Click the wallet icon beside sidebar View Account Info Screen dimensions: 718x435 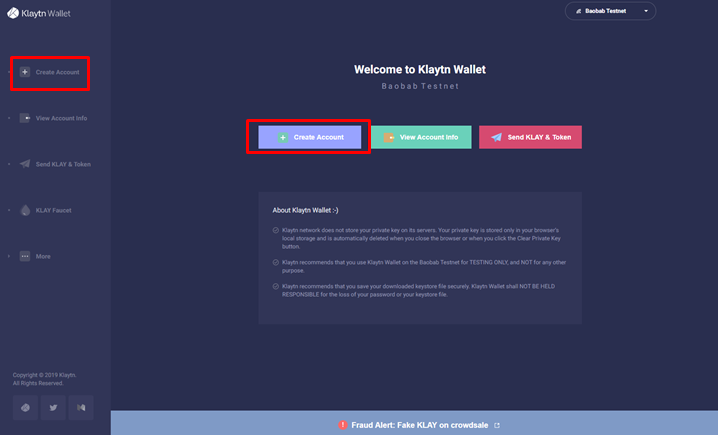[x=25, y=118]
